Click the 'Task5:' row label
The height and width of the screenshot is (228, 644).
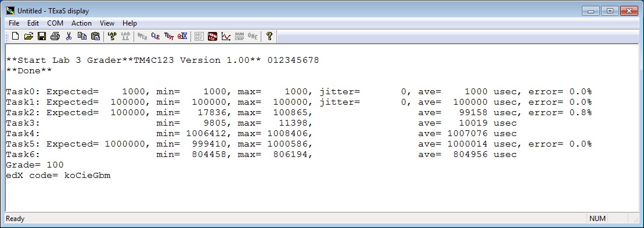tap(23, 144)
